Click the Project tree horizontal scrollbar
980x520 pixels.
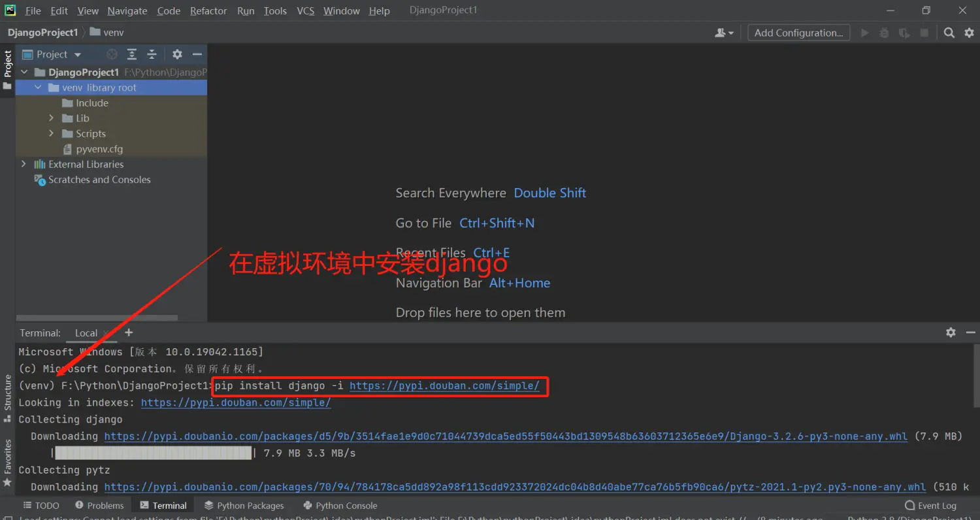pos(98,318)
